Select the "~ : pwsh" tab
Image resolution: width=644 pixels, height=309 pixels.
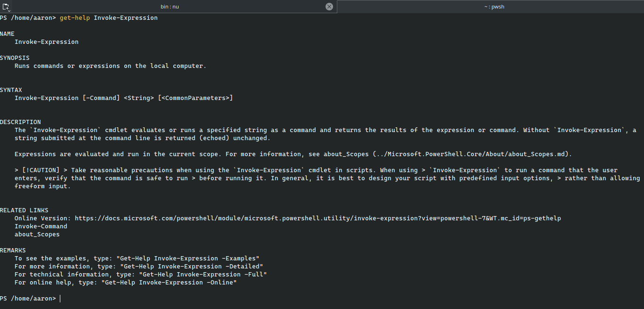(x=494, y=7)
